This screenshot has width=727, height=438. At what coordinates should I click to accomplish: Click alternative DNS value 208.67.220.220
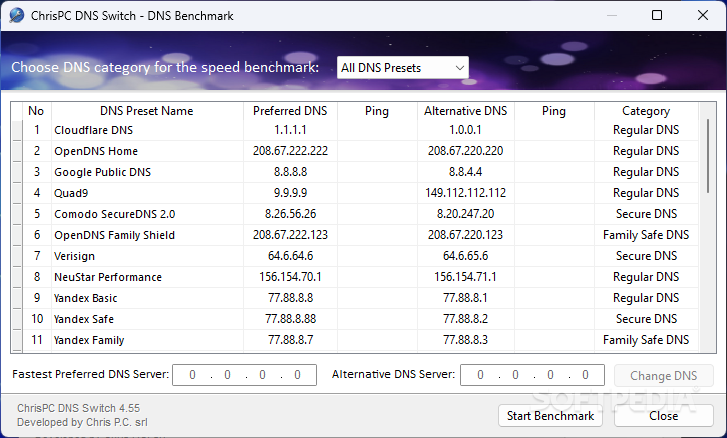[x=466, y=151]
